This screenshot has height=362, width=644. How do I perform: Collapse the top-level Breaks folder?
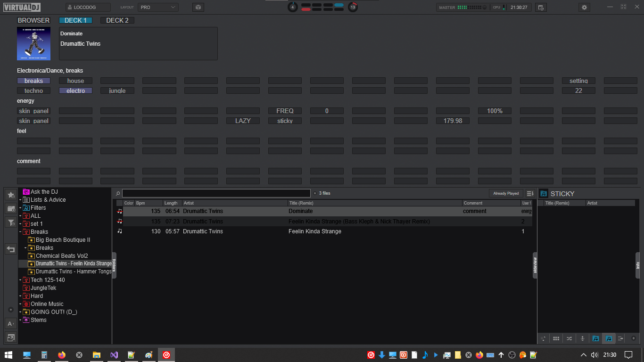(20, 232)
